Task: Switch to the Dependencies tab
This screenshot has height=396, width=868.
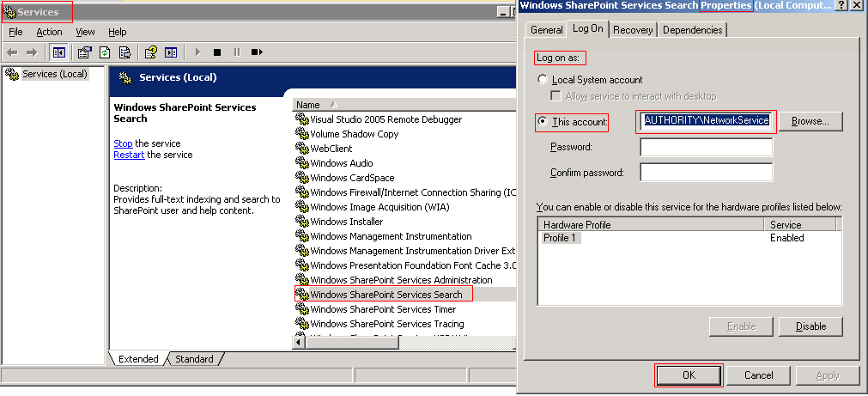Action: coord(692,30)
